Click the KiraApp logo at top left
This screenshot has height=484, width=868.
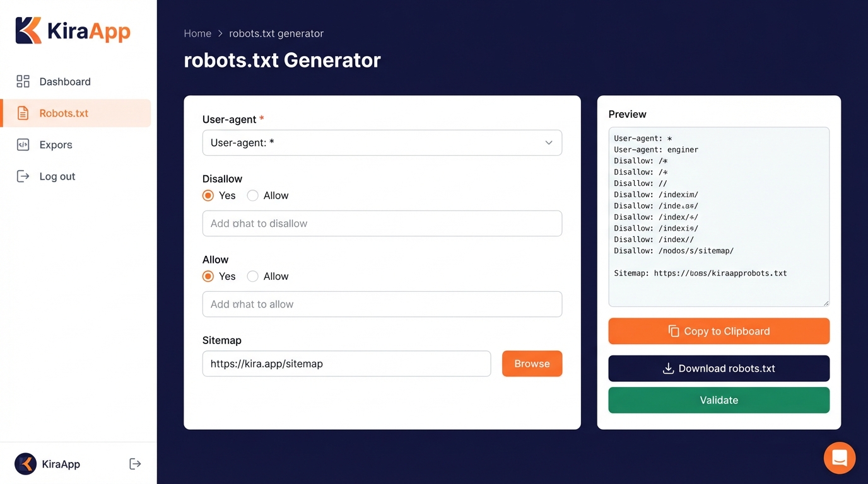[x=73, y=30]
